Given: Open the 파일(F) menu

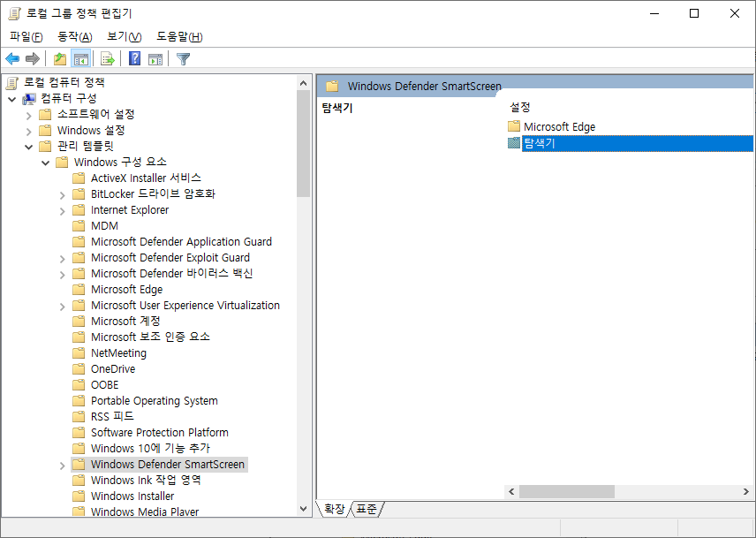Looking at the screenshot, I should point(26,36).
